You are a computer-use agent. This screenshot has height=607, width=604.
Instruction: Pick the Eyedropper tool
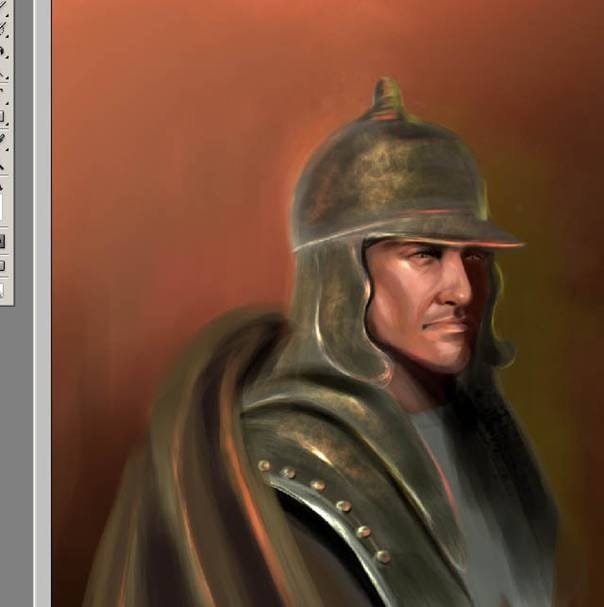(x=3, y=138)
